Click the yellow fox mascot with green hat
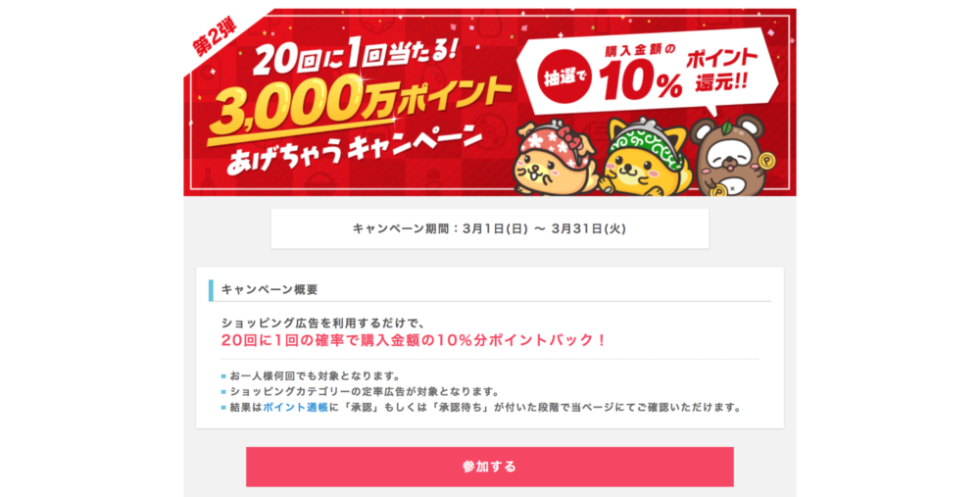The height and width of the screenshot is (497, 980). (645, 156)
